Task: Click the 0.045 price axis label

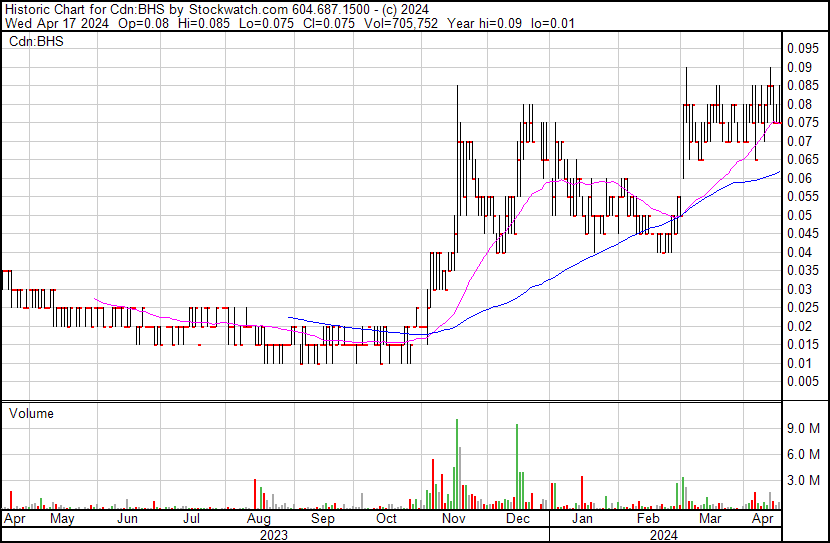Action: point(803,233)
